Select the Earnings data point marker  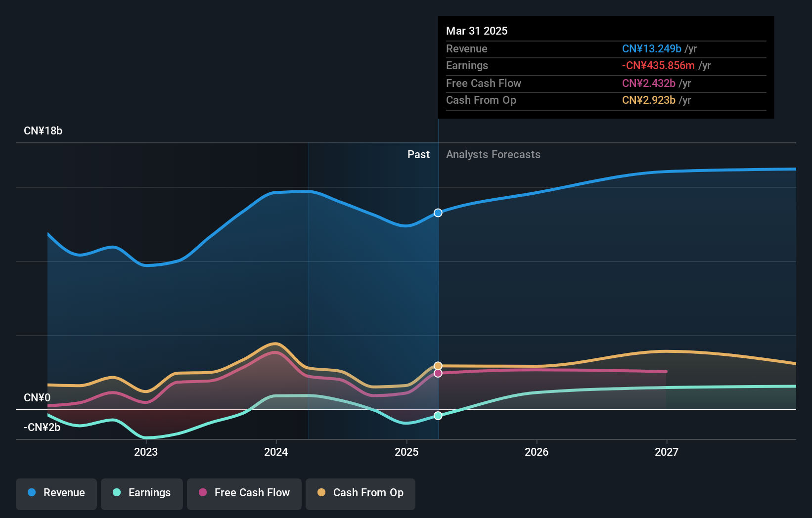click(x=438, y=416)
